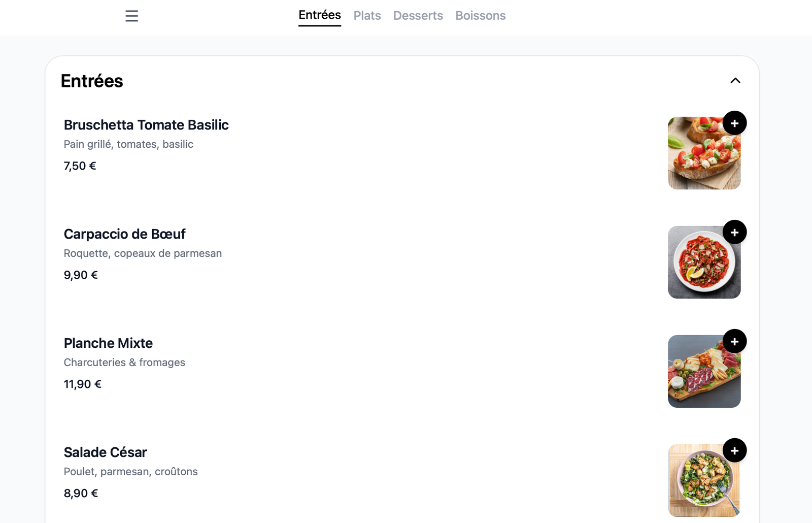812x523 pixels.
Task: Collapse the Entrées section
Action: (x=735, y=81)
